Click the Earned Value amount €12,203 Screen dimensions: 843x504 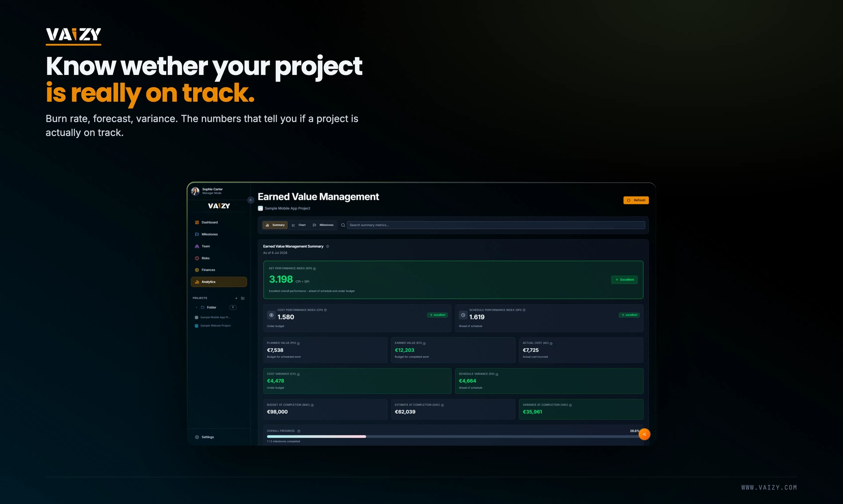click(405, 350)
